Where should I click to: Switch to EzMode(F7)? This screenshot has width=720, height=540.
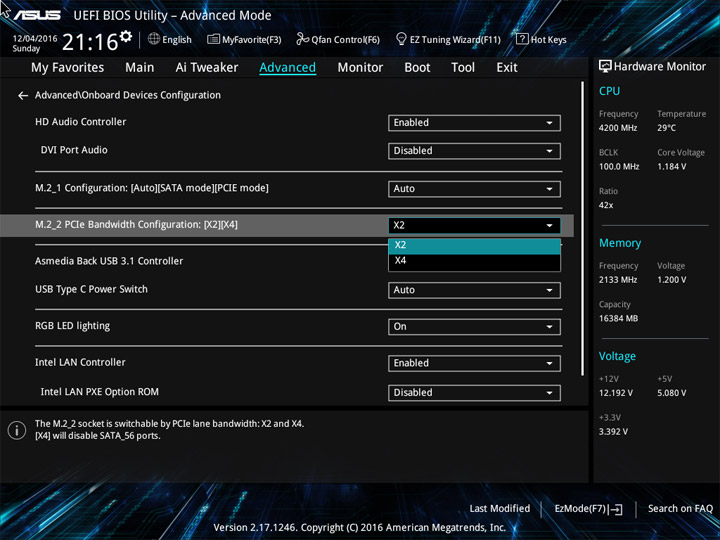click(588, 509)
